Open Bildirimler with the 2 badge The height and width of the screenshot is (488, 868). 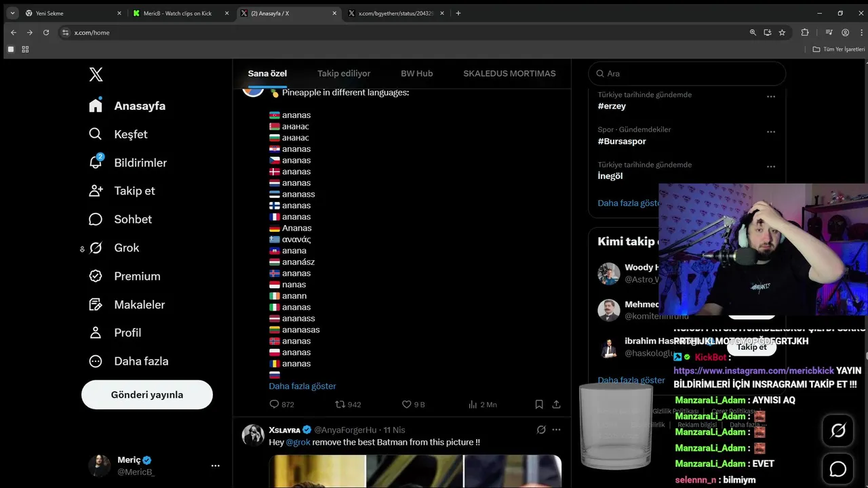pos(127,163)
